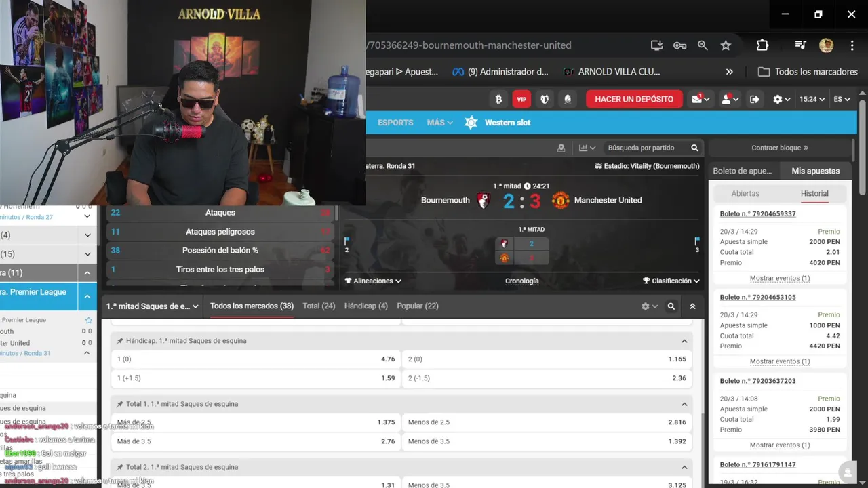Viewport: 868px width, 488px height.
Task: Open markets settings gear icon
Action: tap(649, 306)
